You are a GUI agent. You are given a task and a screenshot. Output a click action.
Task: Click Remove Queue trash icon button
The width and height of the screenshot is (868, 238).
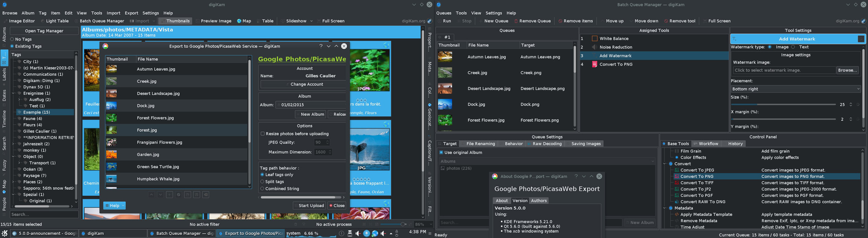533,21
